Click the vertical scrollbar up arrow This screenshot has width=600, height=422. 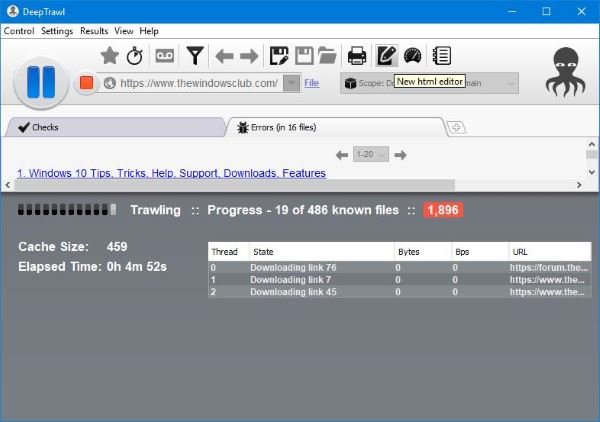tap(592, 144)
